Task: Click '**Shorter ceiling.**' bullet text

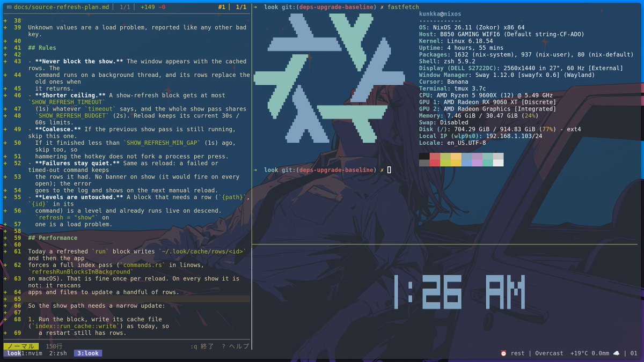Action: (70, 95)
